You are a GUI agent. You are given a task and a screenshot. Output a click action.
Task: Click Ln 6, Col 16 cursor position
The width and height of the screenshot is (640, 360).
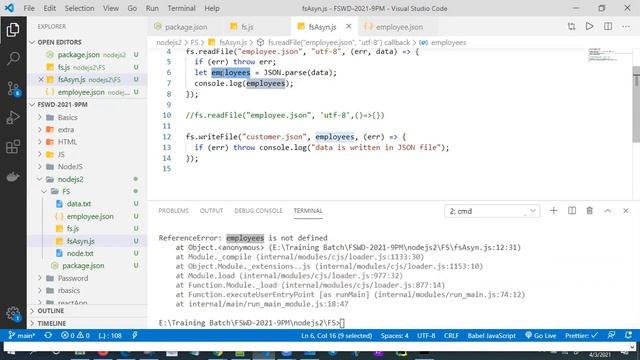tap(336, 336)
